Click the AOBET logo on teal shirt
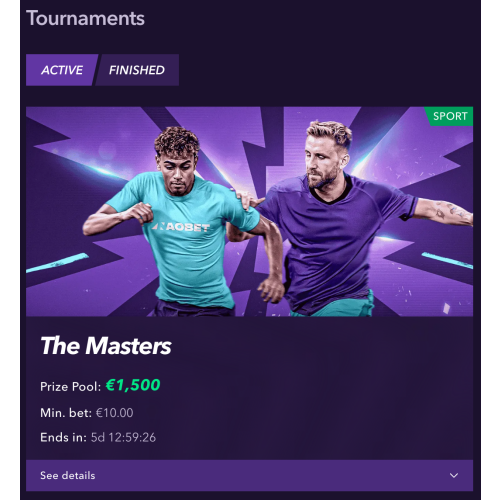The width and height of the screenshot is (500, 500). (x=181, y=227)
